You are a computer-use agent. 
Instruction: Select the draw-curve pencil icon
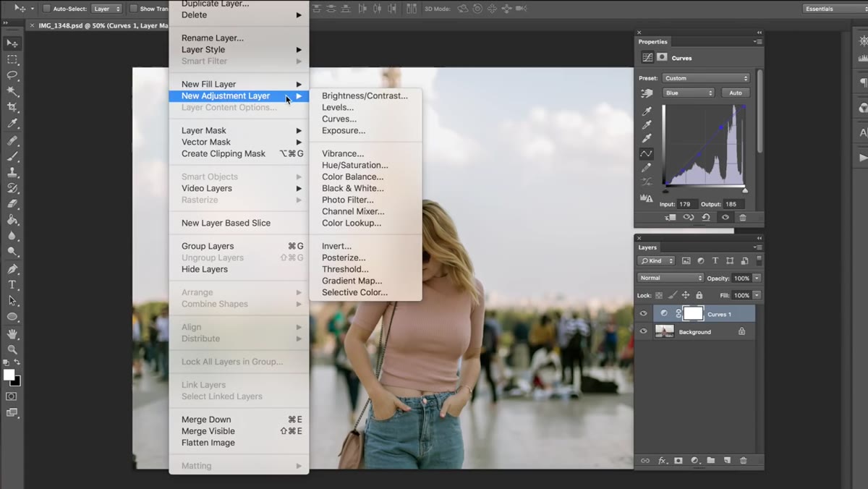coord(647,168)
